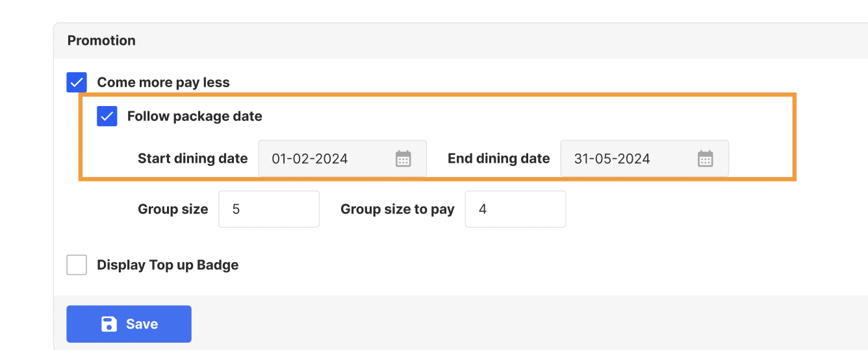868x350 pixels.
Task: Click the "Start dining date" label
Action: tap(193, 159)
